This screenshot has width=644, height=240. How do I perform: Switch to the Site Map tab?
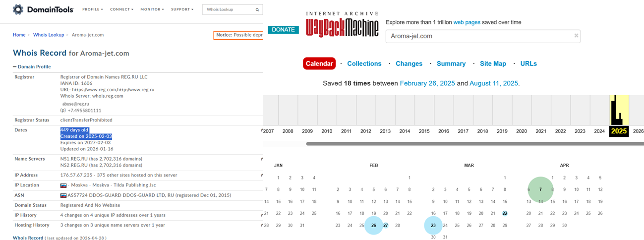pyautogui.click(x=493, y=63)
